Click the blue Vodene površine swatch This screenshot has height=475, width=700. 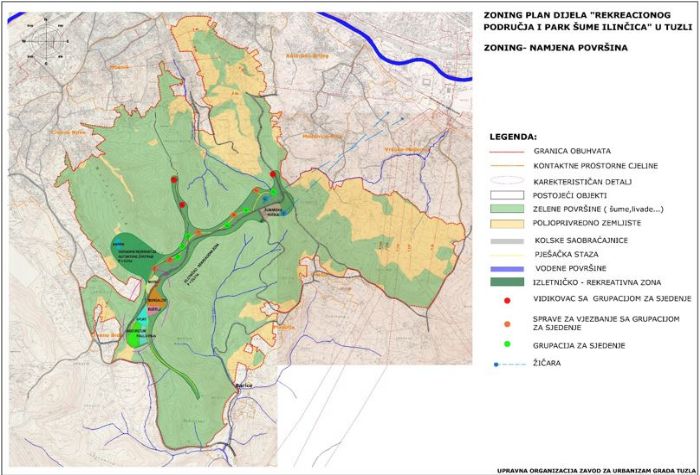point(506,269)
